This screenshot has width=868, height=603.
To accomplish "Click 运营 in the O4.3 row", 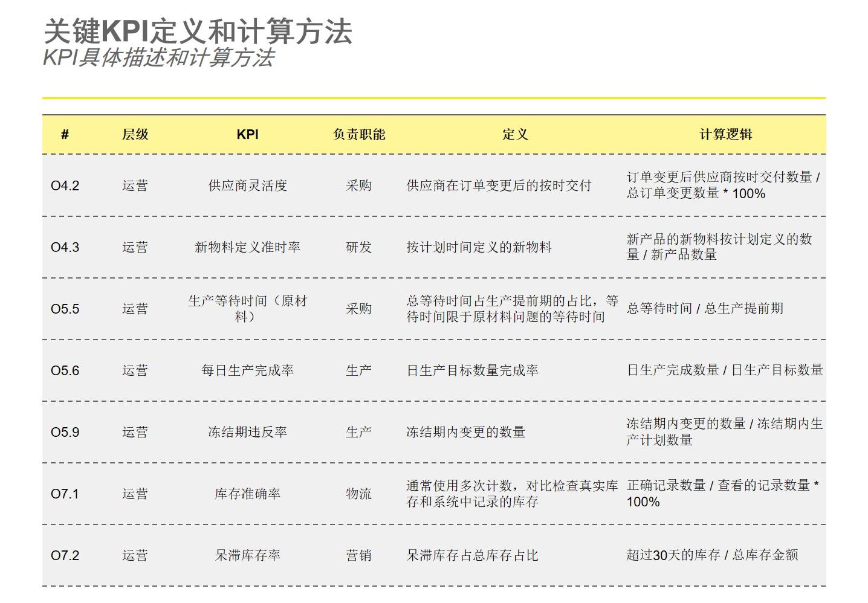I will coord(135,247).
